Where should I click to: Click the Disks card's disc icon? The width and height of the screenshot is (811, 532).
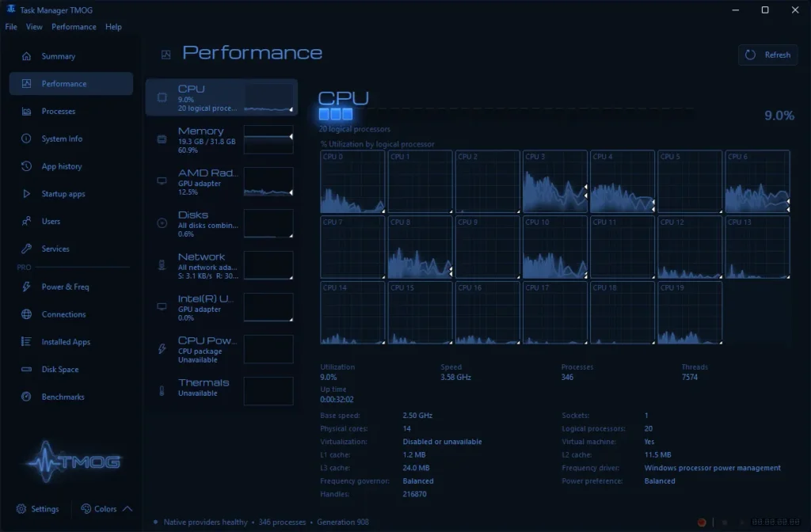162,223
